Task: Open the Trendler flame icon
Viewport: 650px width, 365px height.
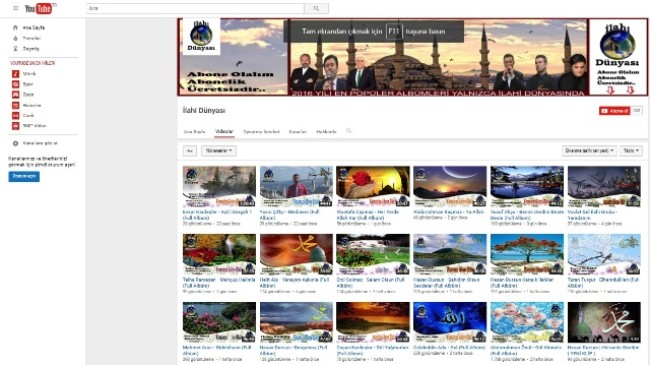Action: (x=15, y=38)
